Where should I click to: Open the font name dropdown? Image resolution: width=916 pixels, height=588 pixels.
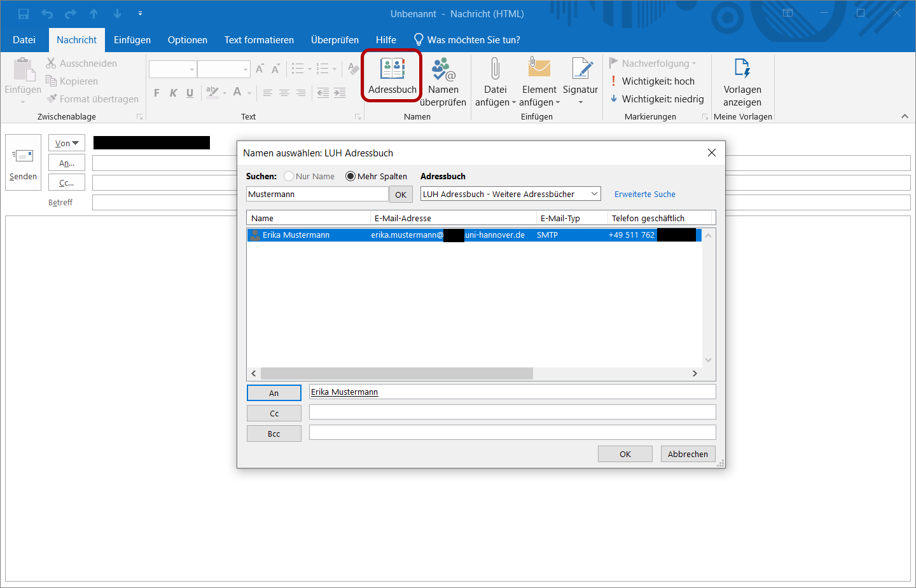(192, 69)
